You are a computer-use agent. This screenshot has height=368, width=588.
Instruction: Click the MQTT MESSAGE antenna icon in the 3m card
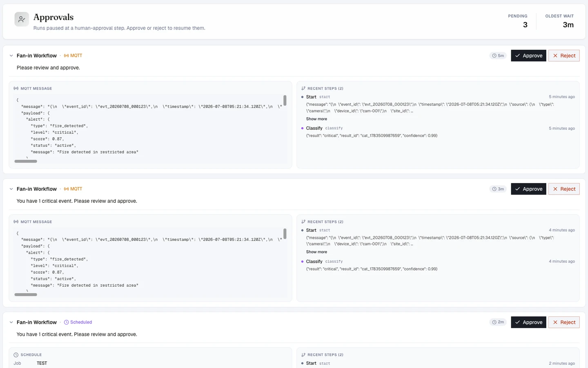click(x=16, y=222)
